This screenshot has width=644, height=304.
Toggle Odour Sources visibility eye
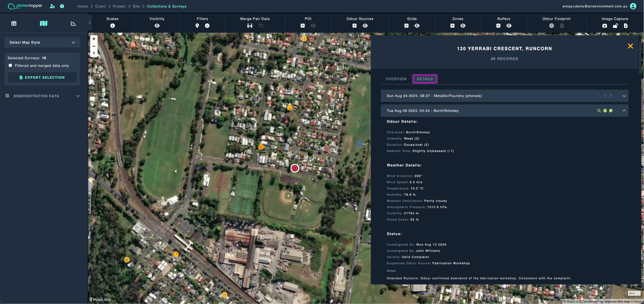tap(365, 26)
